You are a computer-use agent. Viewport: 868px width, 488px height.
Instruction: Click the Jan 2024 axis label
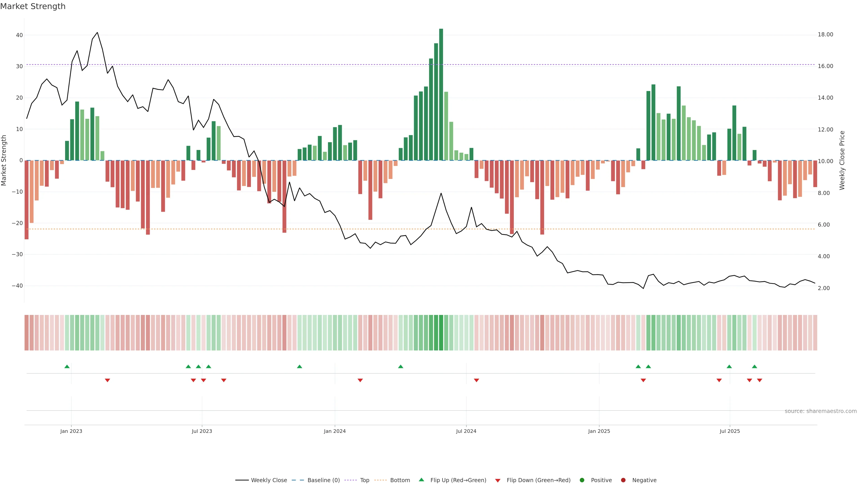click(335, 431)
